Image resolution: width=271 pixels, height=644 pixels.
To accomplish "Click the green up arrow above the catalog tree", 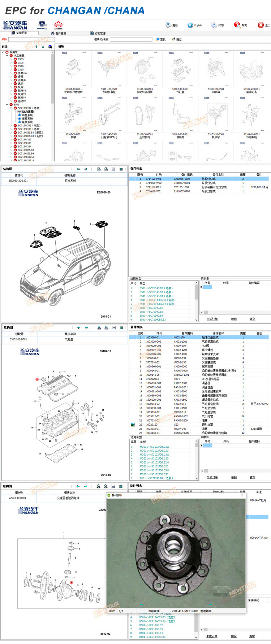I will [x=36, y=47].
